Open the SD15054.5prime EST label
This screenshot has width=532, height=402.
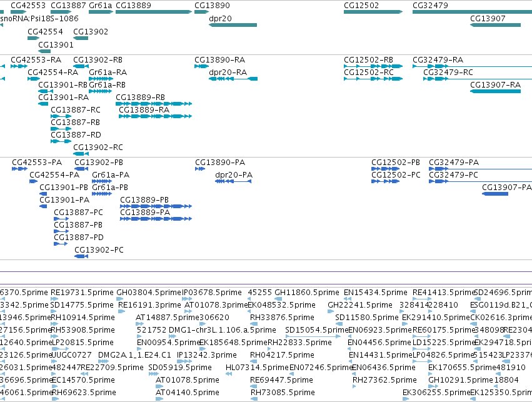(317, 331)
